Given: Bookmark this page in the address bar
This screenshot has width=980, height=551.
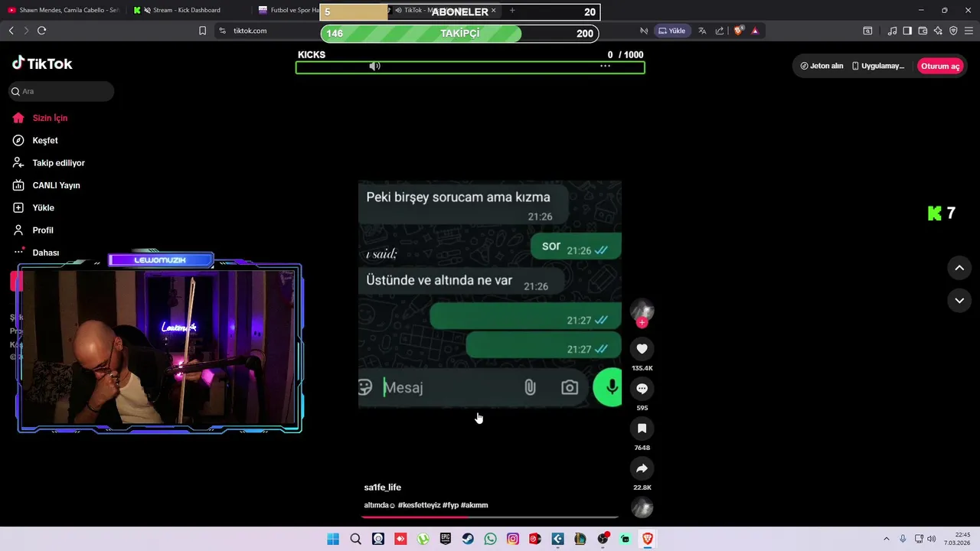Looking at the screenshot, I should tap(202, 31).
